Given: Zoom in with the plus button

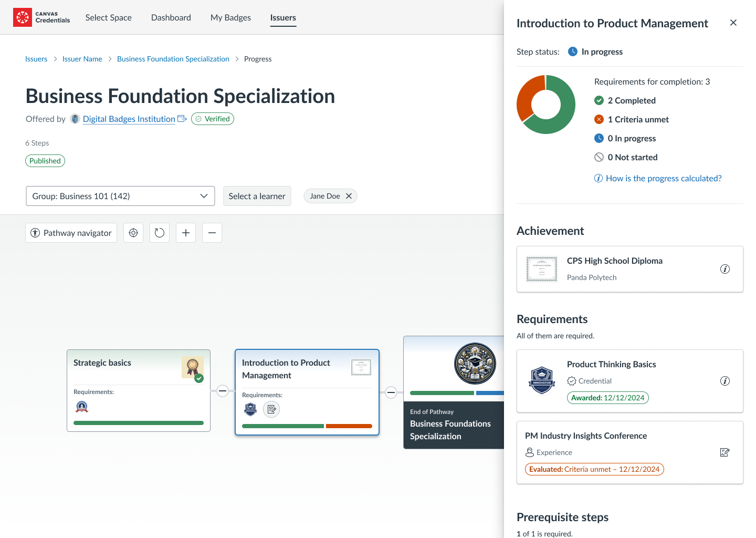Looking at the screenshot, I should [x=186, y=233].
